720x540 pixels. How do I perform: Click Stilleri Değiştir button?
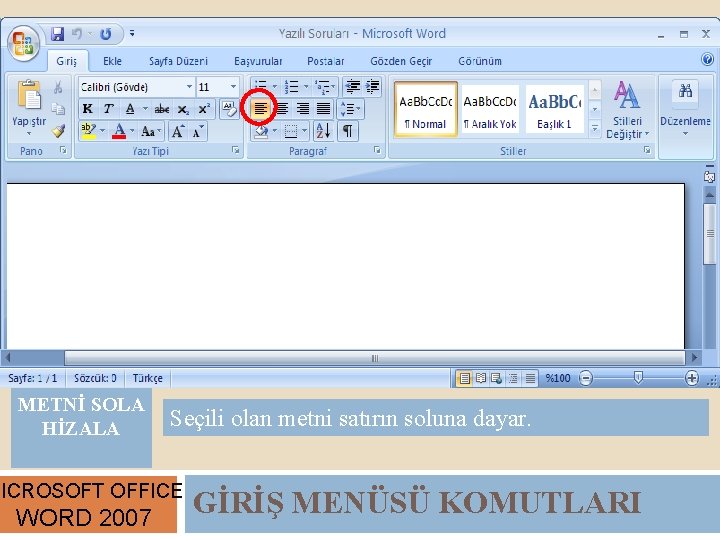[627, 110]
